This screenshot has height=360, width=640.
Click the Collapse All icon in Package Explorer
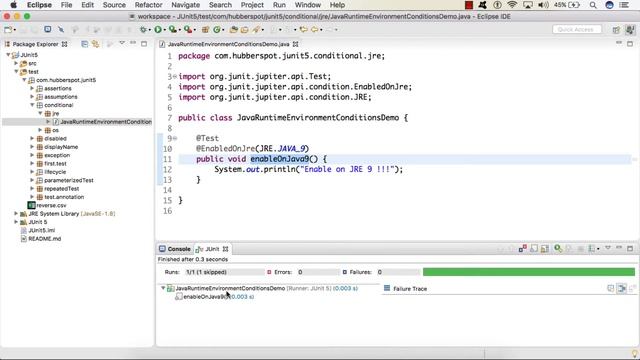pyautogui.click(x=84, y=44)
